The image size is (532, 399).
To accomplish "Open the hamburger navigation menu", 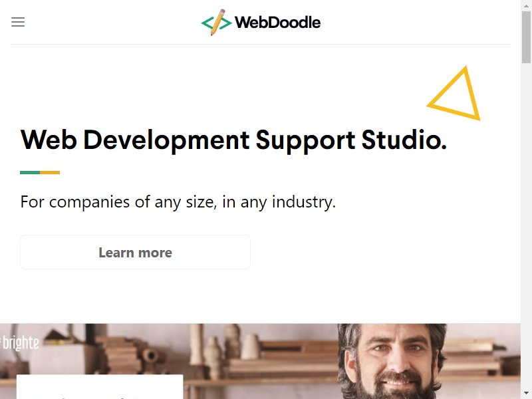I will pyautogui.click(x=18, y=22).
